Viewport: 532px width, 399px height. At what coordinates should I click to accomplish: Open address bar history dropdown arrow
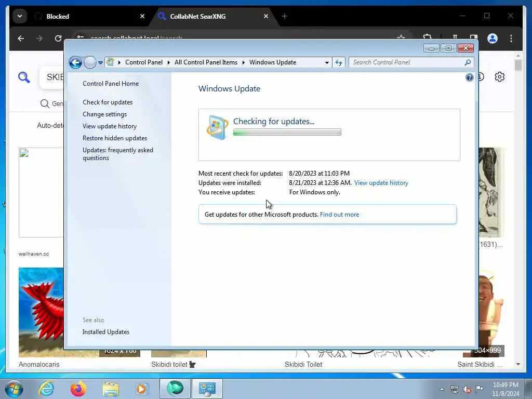(327, 62)
